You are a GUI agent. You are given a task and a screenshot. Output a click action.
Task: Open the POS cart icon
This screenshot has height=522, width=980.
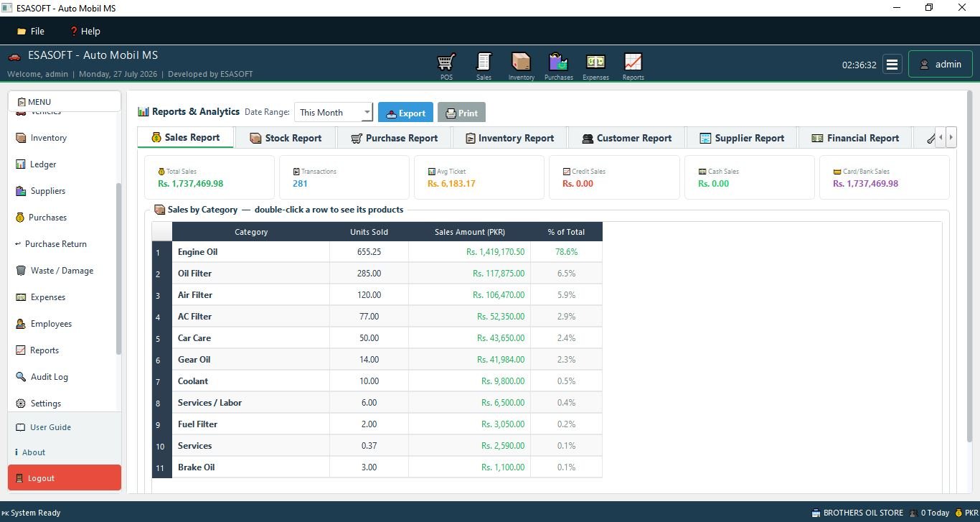446,66
